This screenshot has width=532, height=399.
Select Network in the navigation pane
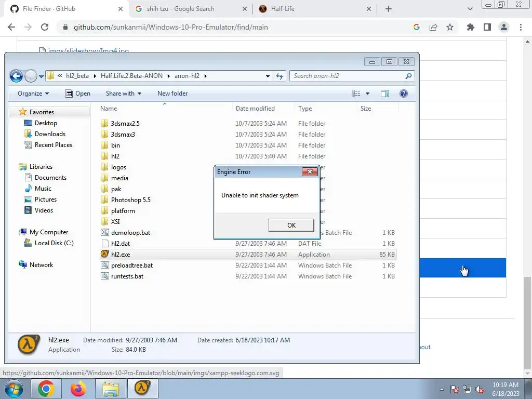coord(41,264)
